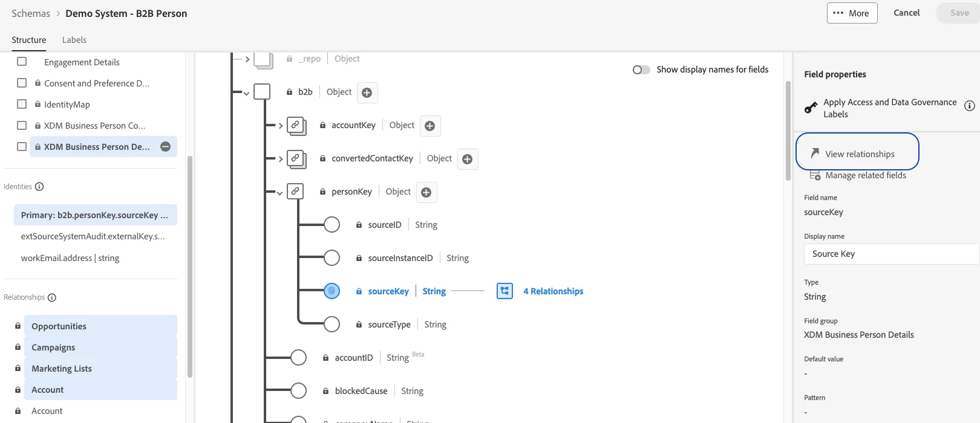The height and width of the screenshot is (423, 980).
Task: Select the Campaigns relationship
Action: (100, 347)
